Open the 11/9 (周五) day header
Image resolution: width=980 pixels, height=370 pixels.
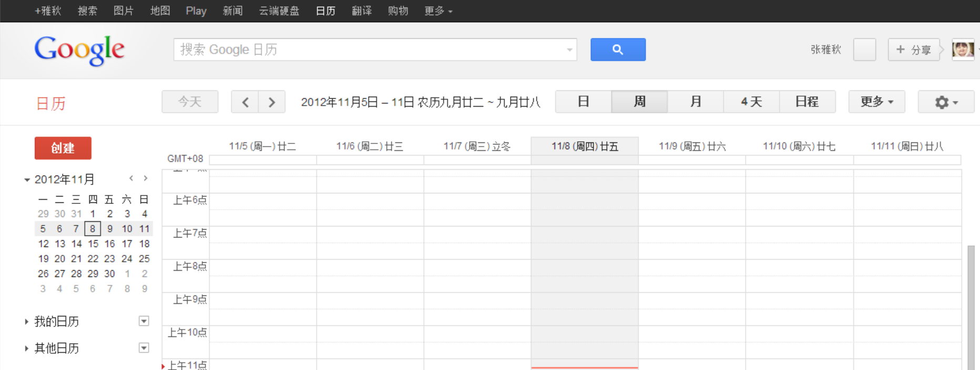pyautogui.click(x=692, y=146)
